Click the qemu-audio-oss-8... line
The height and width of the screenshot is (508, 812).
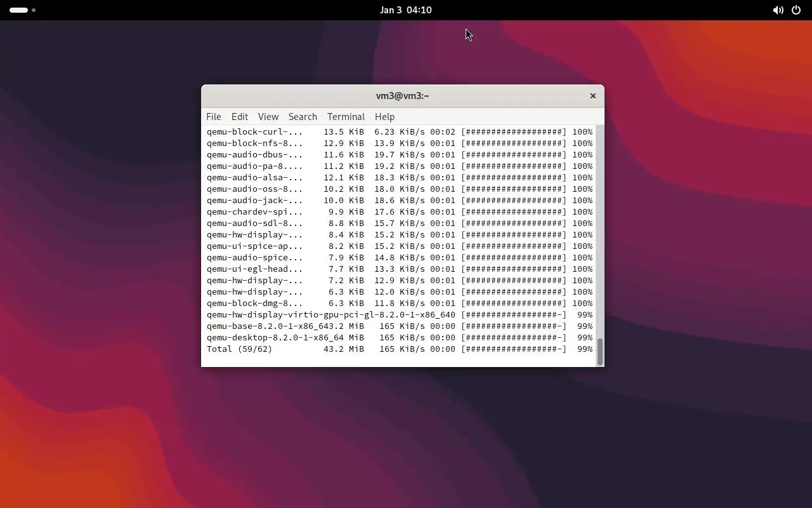tap(400, 189)
